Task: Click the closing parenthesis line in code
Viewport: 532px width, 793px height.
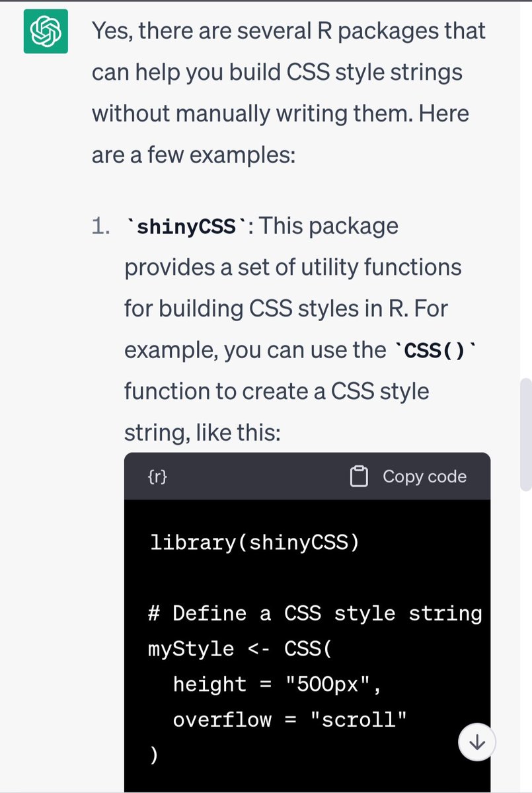Action: pyautogui.click(x=154, y=755)
